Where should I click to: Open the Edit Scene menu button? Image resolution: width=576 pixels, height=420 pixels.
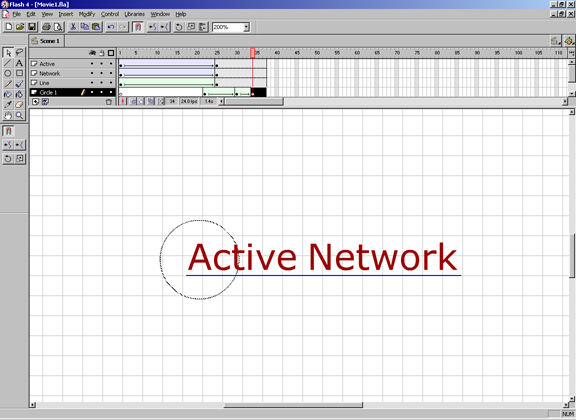pyautogui.click(x=555, y=41)
